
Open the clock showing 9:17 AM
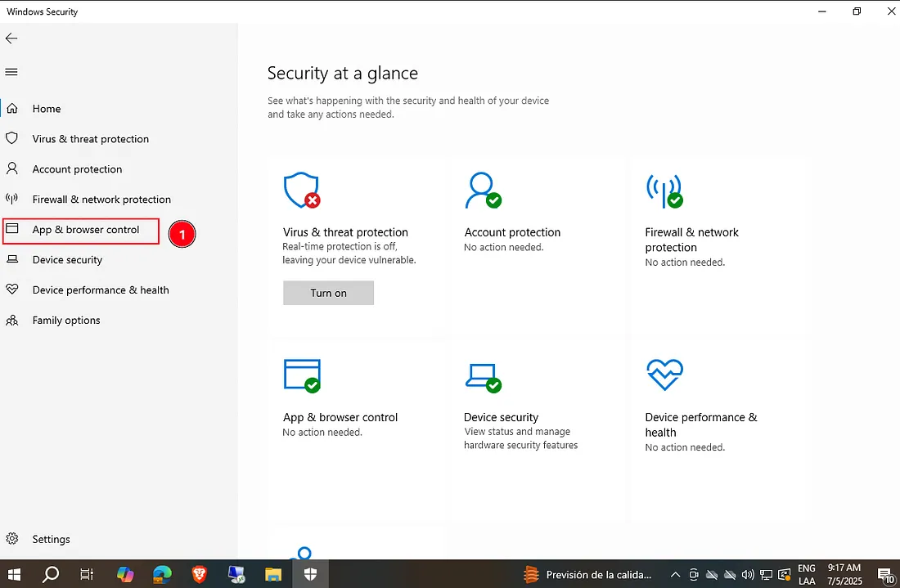point(844,574)
